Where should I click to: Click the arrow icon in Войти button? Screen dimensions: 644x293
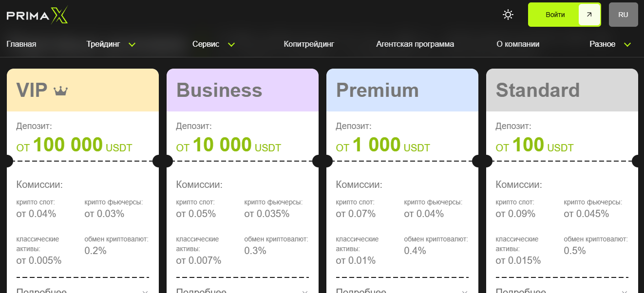pyautogui.click(x=589, y=15)
